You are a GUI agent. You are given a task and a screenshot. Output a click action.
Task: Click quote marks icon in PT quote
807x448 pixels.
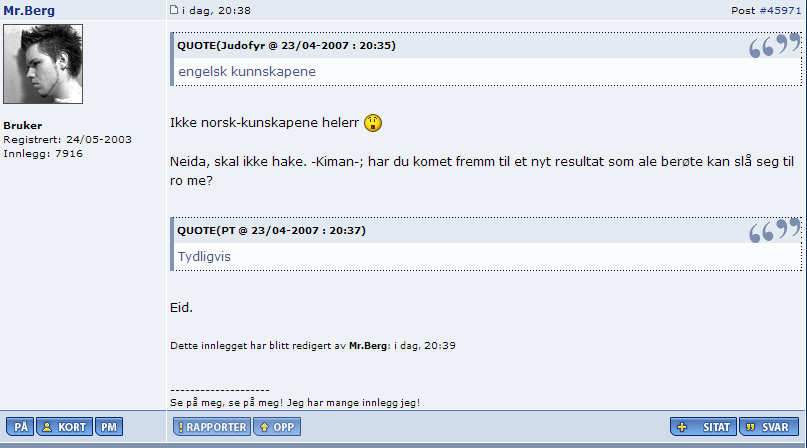point(775,230)
